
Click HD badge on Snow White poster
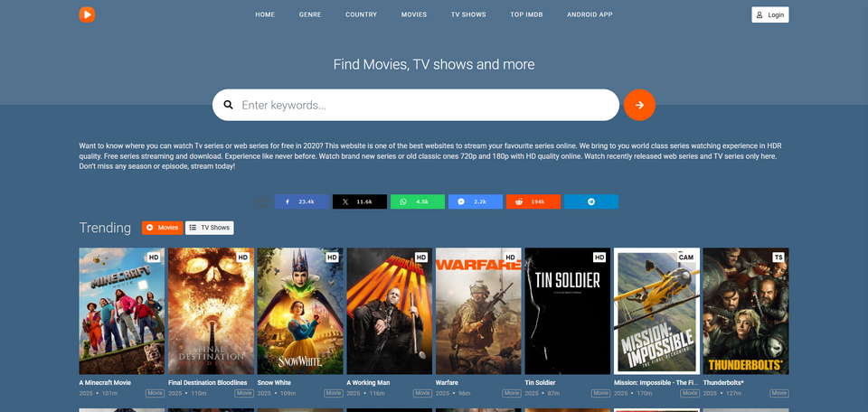332,257
